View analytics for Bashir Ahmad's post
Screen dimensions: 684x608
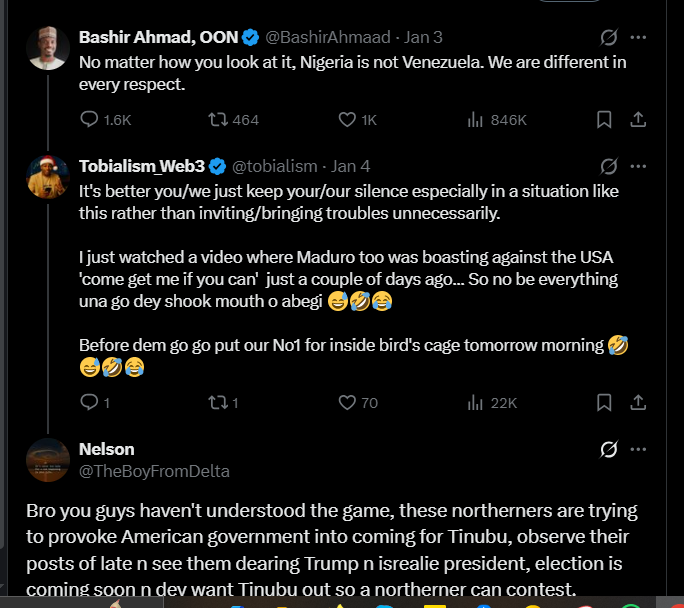[477, 120]
